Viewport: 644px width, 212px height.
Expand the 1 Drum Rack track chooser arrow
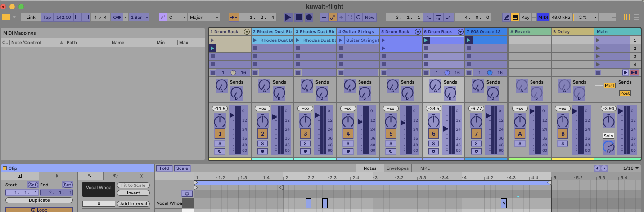pos(246,32)
